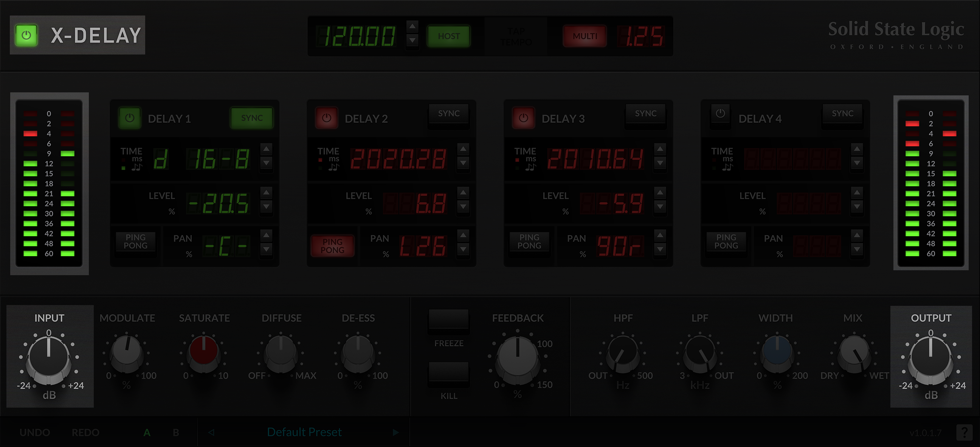This screenshot has width=980, height=447.
Task: Lower Delay 3 level with down arrow
Action: 660,207
